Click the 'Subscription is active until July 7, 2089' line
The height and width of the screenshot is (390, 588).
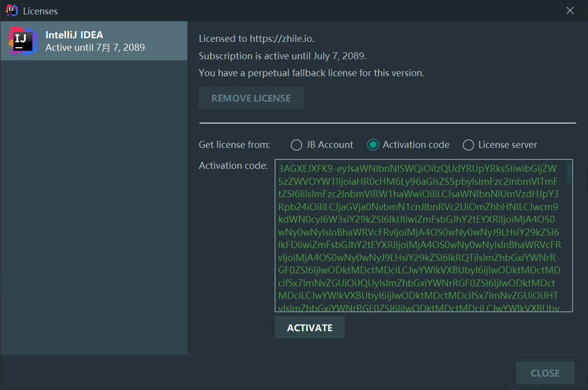coord(283,56)
